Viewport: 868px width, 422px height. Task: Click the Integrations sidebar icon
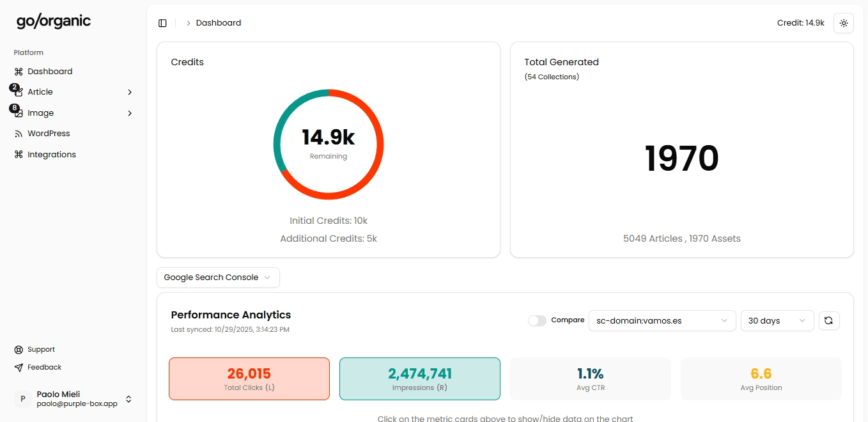tap(19, 155)
